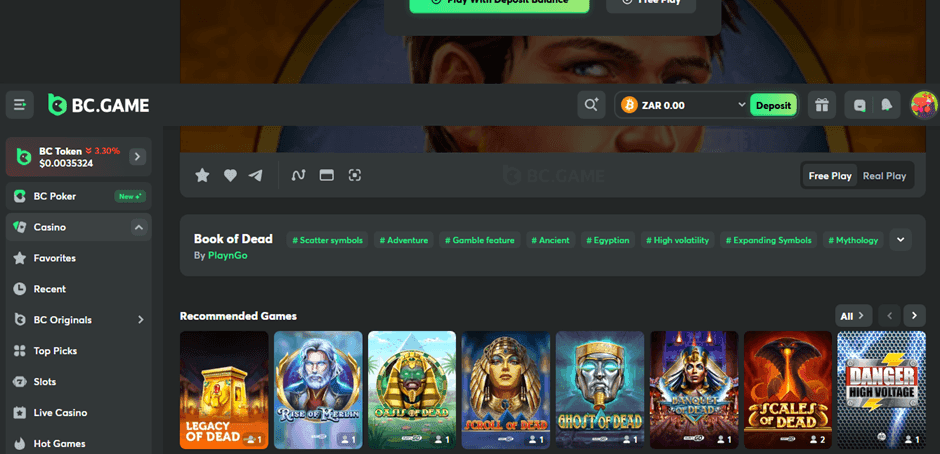Open the notifications bell

886,105
